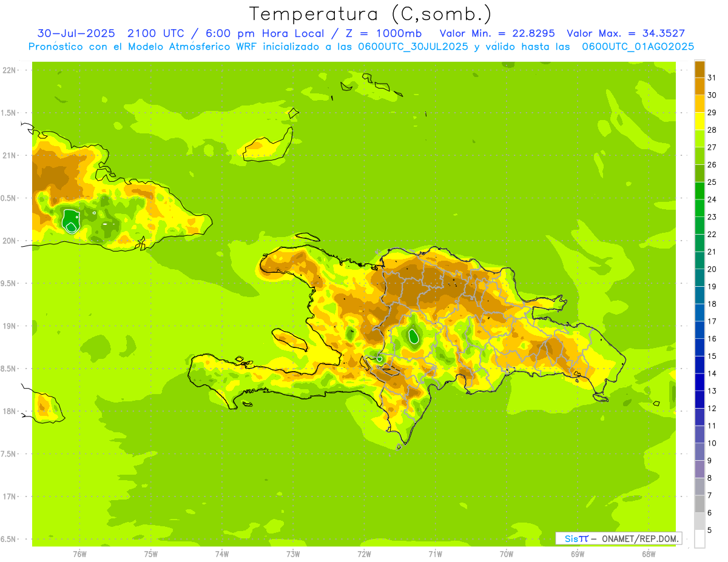Click the "68W" longitude axis label

[649, 554]
